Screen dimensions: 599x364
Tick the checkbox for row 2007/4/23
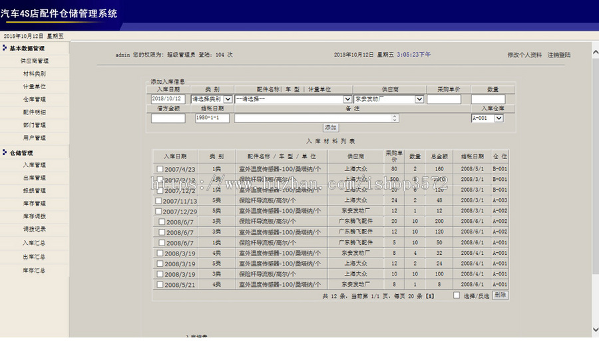pyautogui.click(x=160, y=169)
